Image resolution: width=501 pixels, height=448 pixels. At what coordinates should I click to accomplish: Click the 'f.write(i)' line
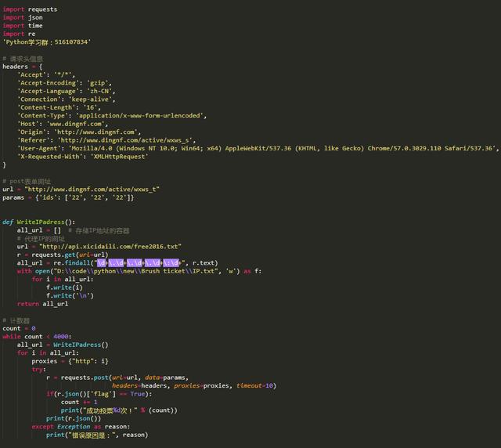pyautogui.click(x=64, y=287)
